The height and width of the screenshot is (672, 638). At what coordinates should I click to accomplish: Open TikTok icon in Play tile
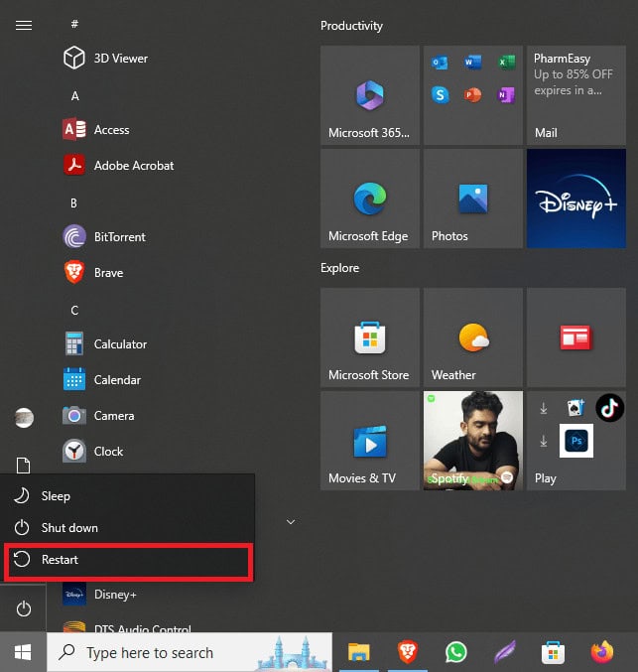click(x=609, y=408)
